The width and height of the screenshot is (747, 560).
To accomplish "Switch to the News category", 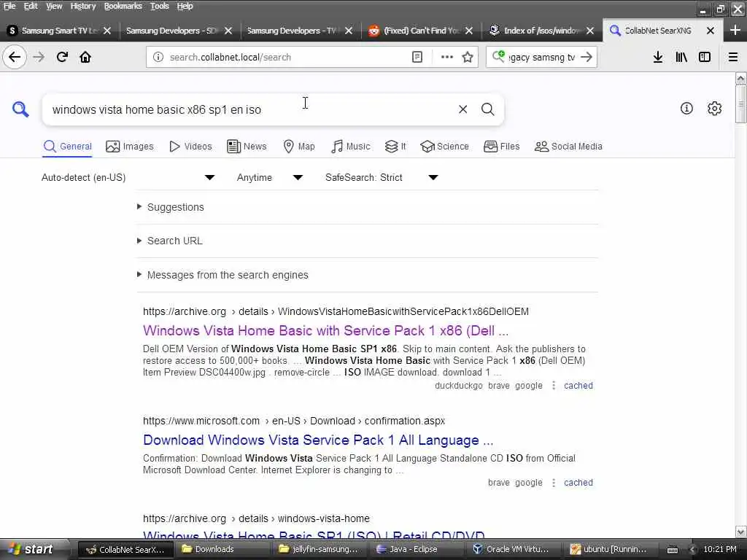I will [x=247, y=146].
